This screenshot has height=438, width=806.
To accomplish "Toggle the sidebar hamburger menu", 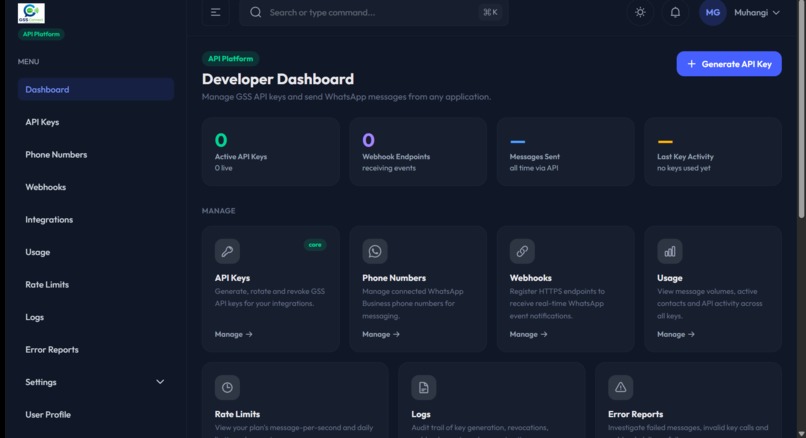I will pos(215,12).
